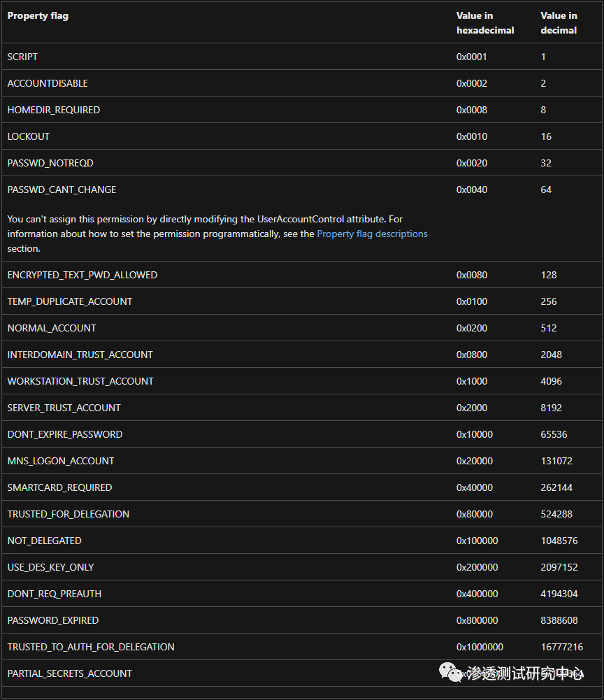Click the TRUSTED_TO_AUTH_FOR_DELEGATION flag text

91,647
